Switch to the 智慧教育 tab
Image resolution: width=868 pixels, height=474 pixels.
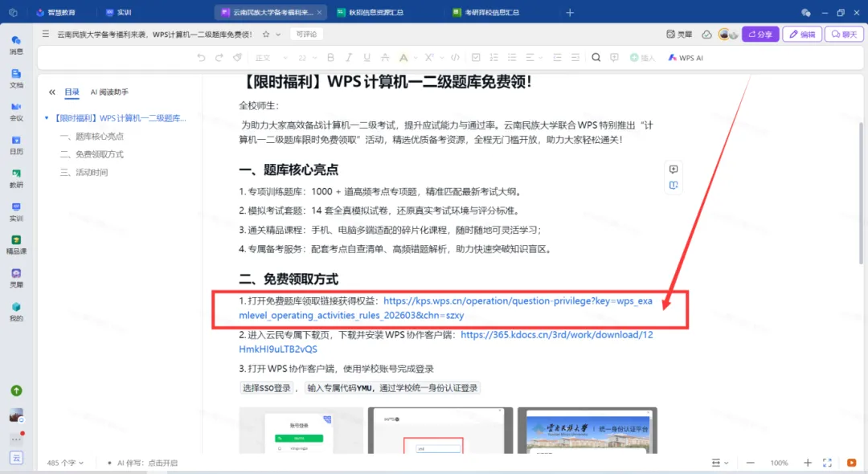click(x=56, y=12)
